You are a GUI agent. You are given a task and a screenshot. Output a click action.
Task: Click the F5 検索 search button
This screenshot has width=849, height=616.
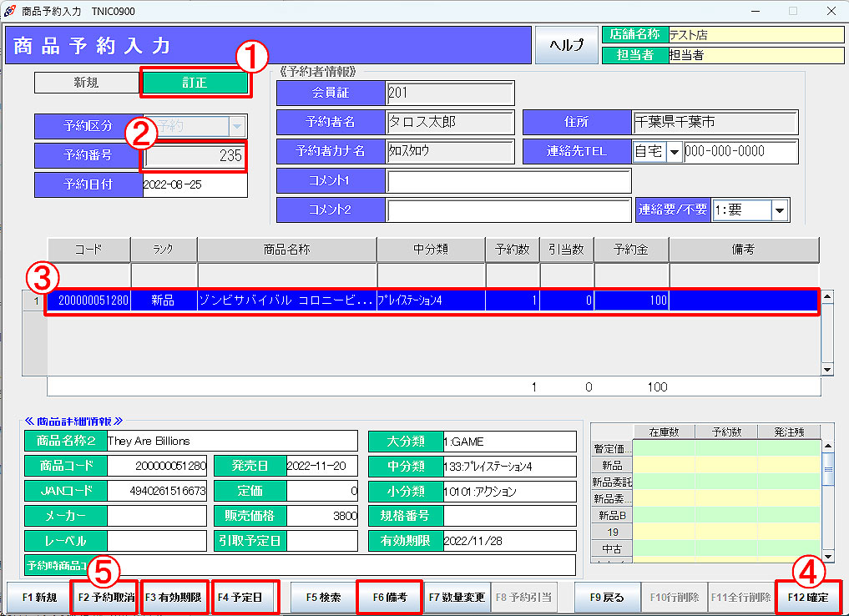[323, 598]
